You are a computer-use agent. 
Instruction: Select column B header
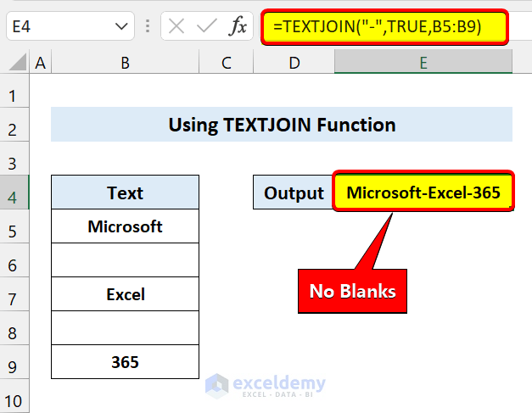coord(125,63)
